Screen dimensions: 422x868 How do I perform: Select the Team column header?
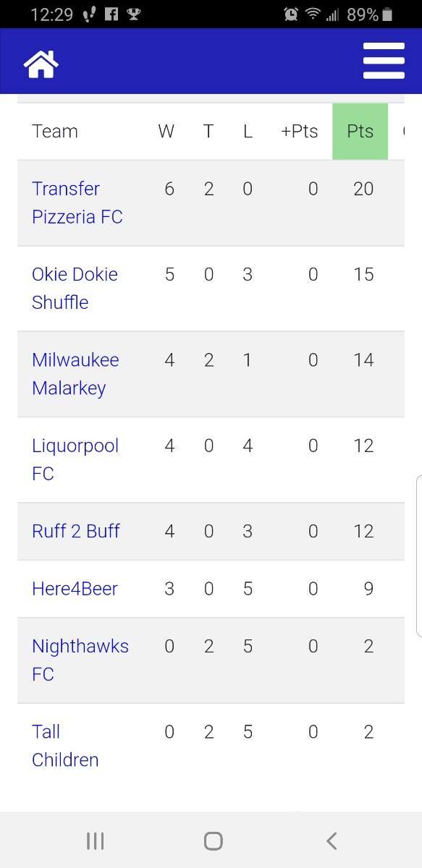coord(55,132)
